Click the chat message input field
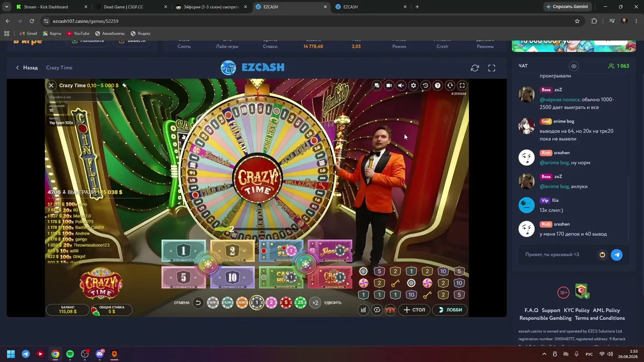Screen dimensions: 644x362 click(x=558, y=254)
